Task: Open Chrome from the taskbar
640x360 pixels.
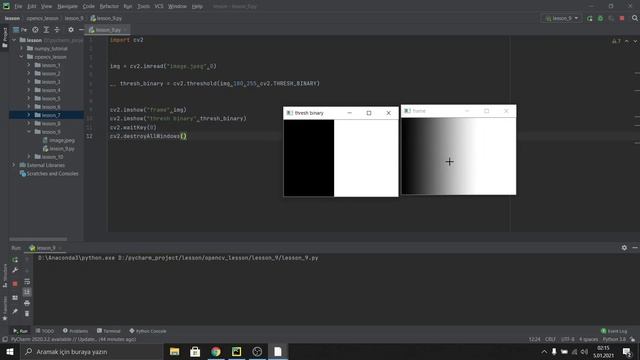Action: [216, 351]
